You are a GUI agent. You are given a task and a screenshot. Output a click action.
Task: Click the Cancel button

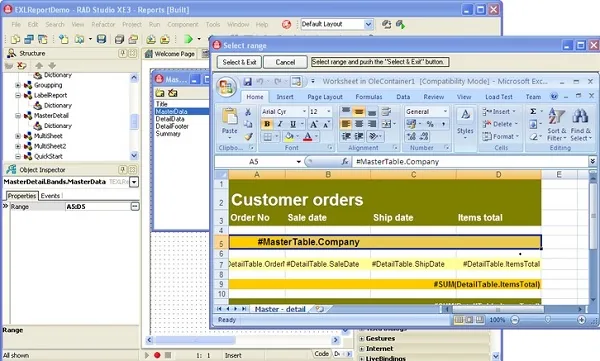click(285, 62)
